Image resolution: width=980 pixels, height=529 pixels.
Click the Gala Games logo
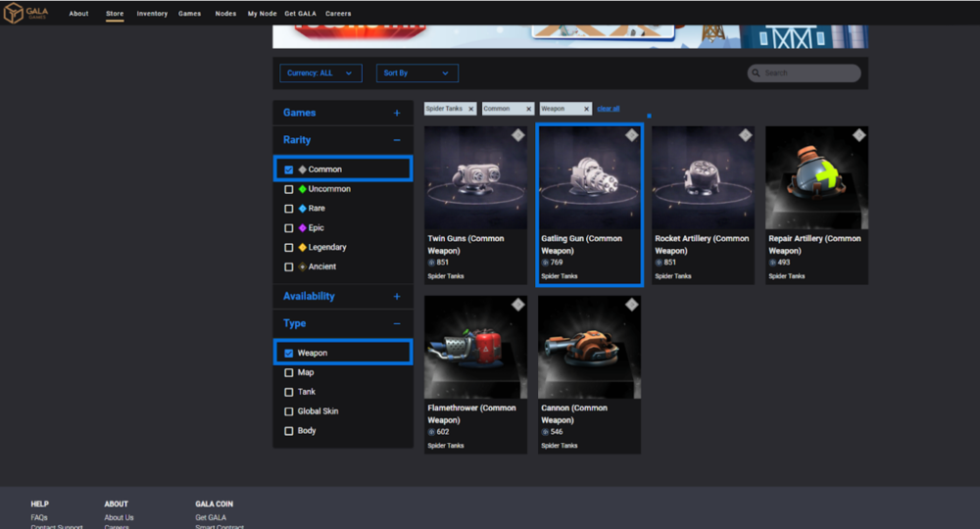[25, 13]
